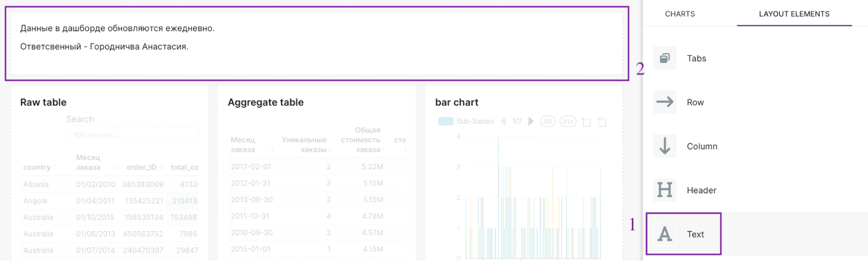Click the zoom area select icon in bar chart
The height and width of the screenshot is (261, 868).
pos(586,122)
